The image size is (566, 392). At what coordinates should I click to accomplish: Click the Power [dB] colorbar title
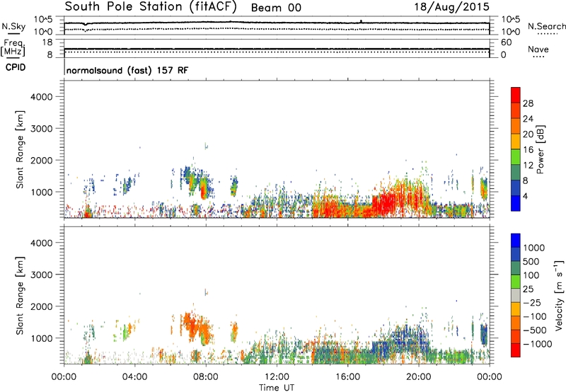541,149
